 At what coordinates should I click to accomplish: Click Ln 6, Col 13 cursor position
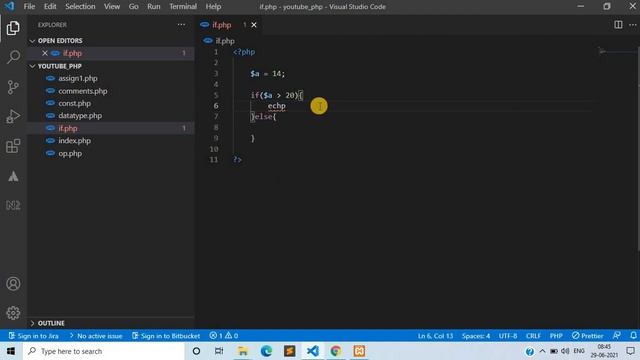(x=435, y=336)
